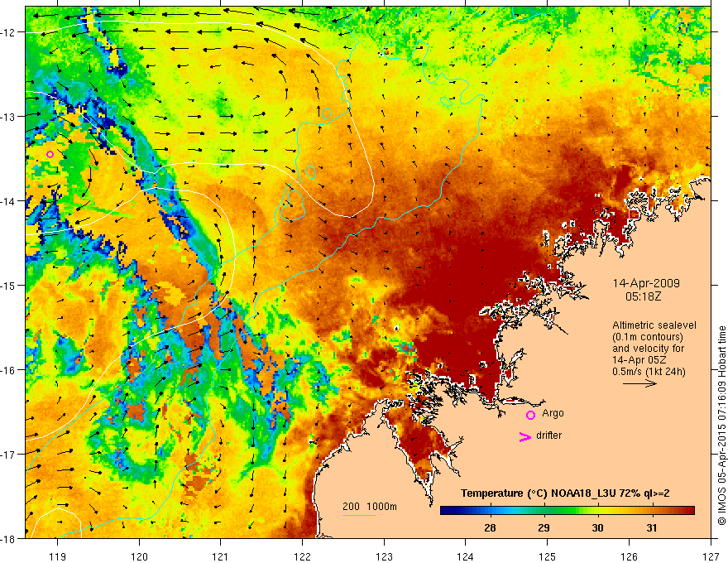Click the latitude axis label -12
This screenshot has height=563, width=728.
pyautogui.click(x=9, y=32)
